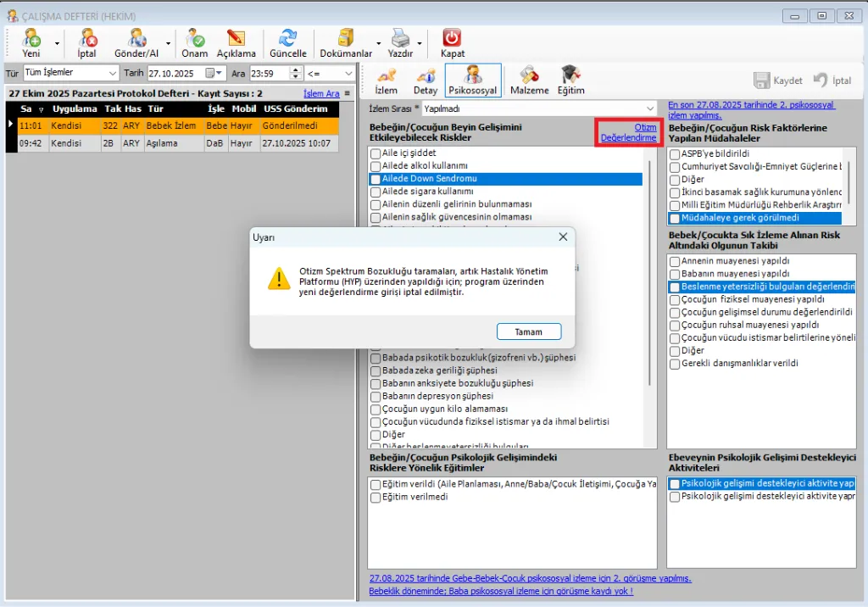868x607 pixels.
Task: Click the risk list vertical scrollbar
Action: click(x=650, y=272)
